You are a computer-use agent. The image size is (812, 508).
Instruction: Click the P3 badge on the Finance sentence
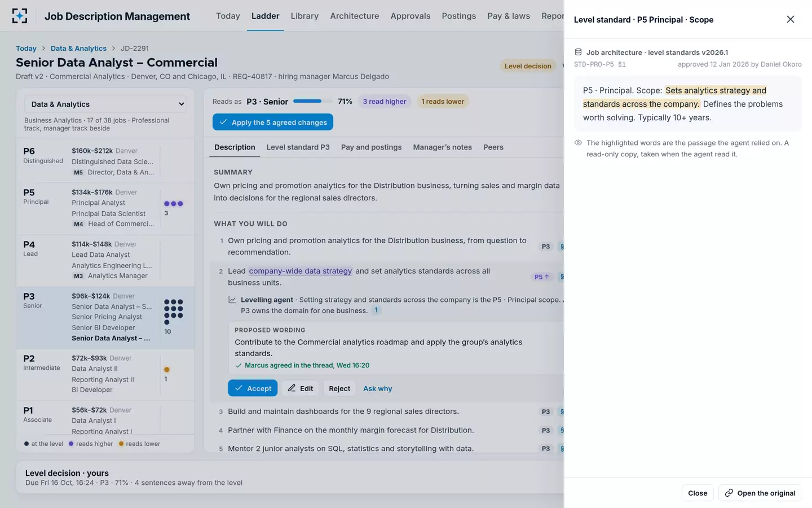click(x=546, y=430)
